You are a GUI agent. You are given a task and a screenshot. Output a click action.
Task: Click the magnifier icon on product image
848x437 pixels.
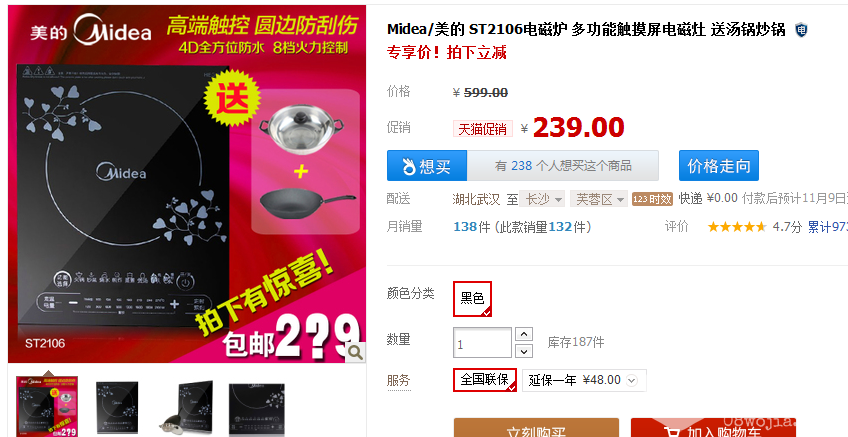click(x=355, y=353)
